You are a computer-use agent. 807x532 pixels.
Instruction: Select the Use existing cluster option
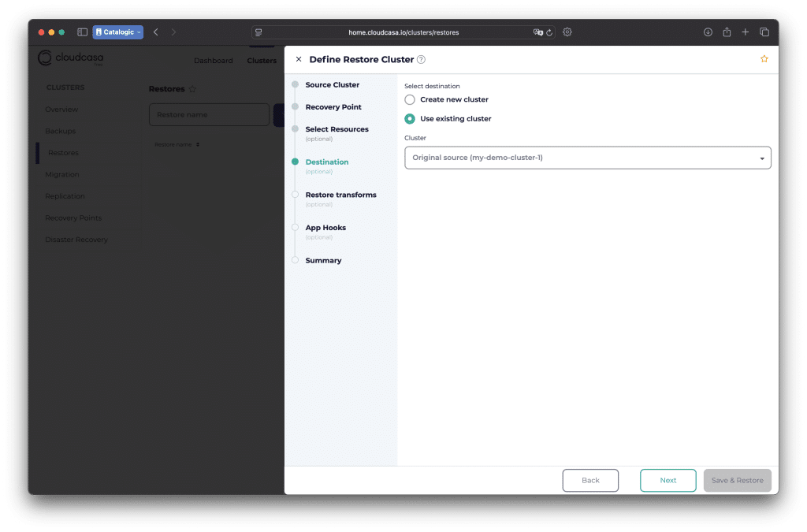point(410,119)
